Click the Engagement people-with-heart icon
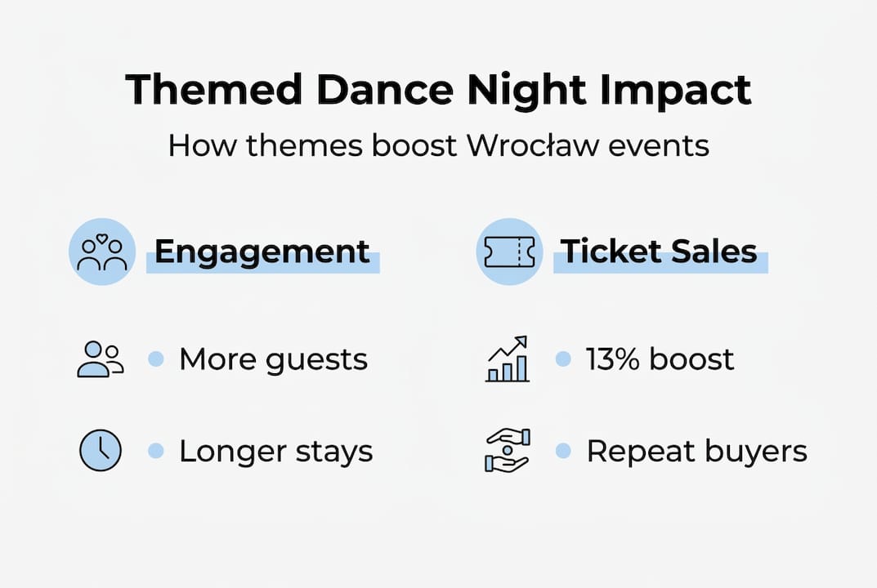Screen dimensions: 877x588 point(102,252)
